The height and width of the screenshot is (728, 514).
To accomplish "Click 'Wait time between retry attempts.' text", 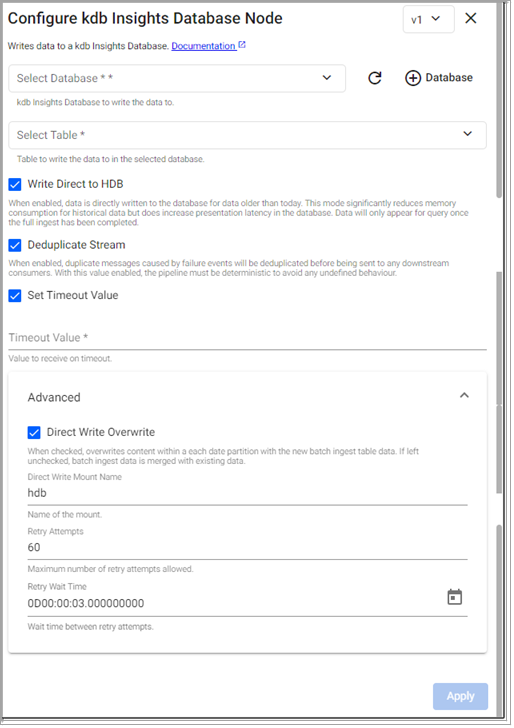I will click(91, 627).
